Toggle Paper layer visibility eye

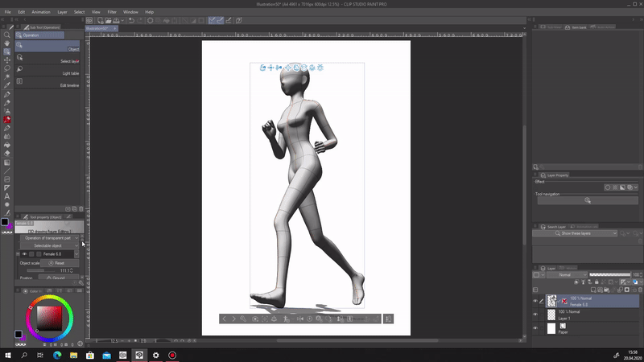[536, 328]
